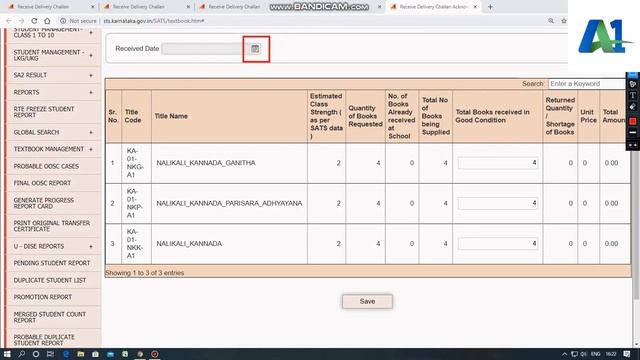
Task: Open Merged Student Count Report
Action: point(50,317)
